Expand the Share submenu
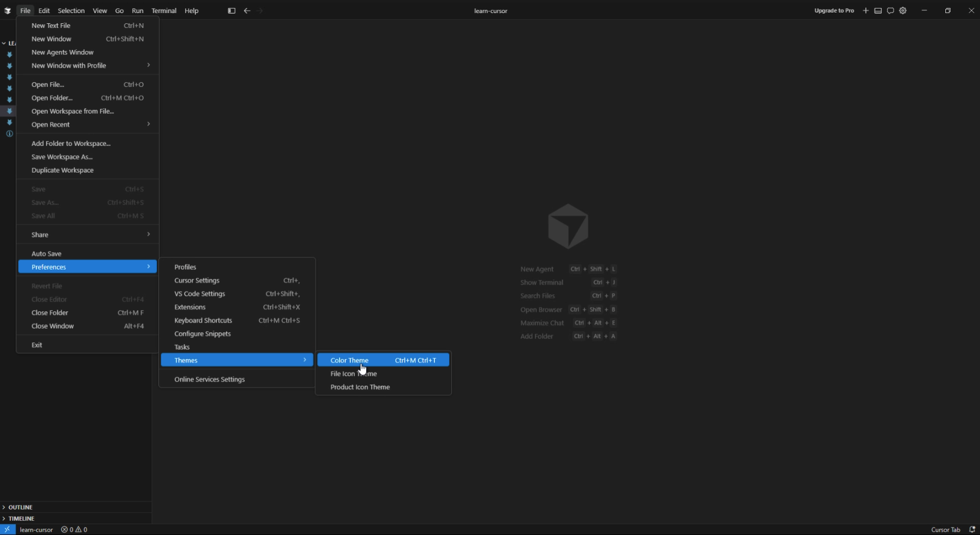Image resolution: width=980 pixels, height=535 pixels. [87, 235]
